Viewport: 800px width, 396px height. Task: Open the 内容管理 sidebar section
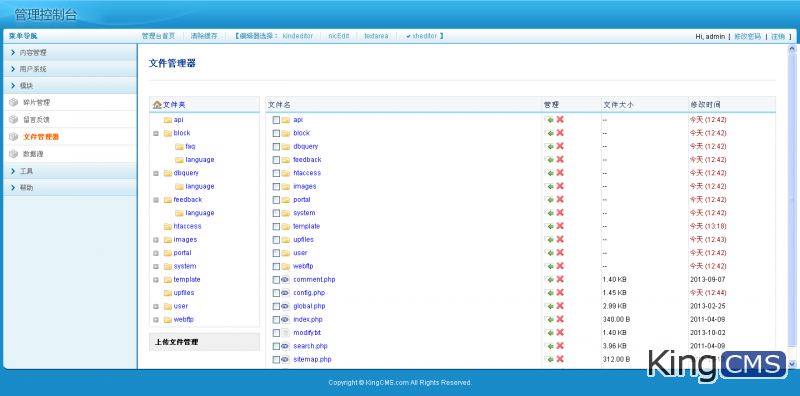pyautogui.click(x=70, y=53)
